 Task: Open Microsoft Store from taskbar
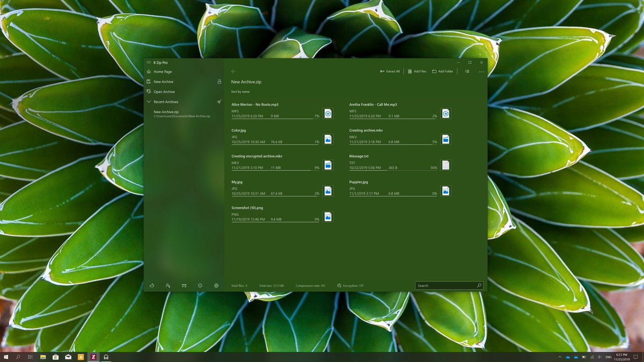[x=56, y=357]
